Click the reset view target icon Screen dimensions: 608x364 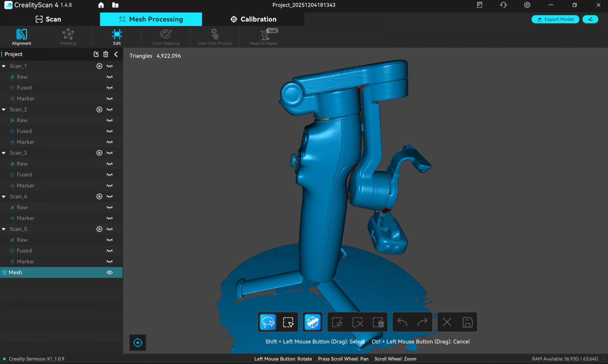pos(138,342)
